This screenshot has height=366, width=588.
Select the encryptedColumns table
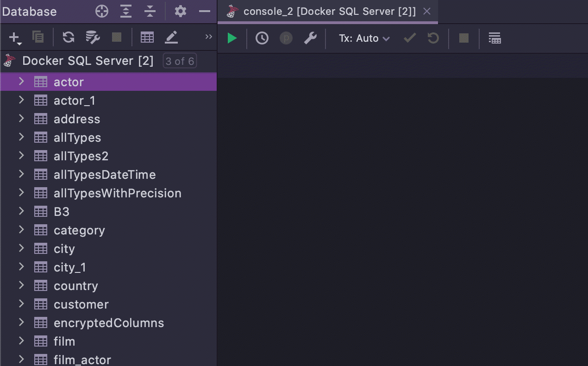109,323
